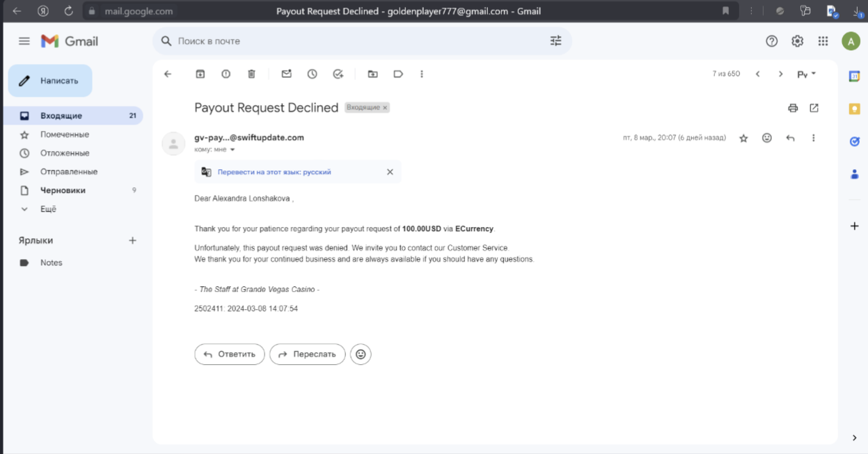This screenshot has height=454, width=868.
Task: Click Написать compose button
Action: (x=50, y=81)
